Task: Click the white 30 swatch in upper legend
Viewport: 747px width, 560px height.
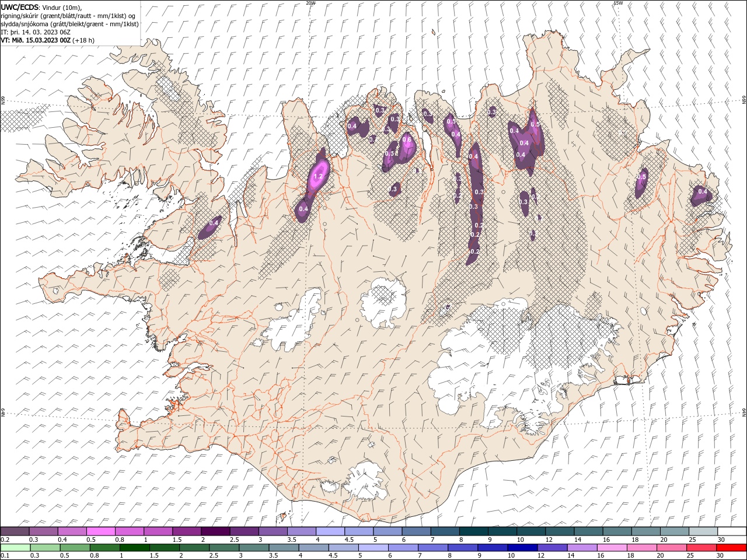Action: pyautogui.click(x=732, y=531)
